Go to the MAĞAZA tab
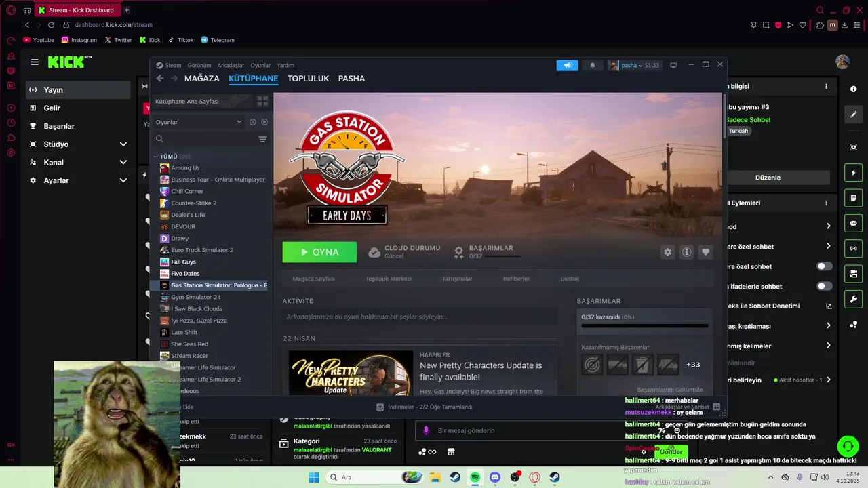Image resolution: width=868 pixels, height=488 pixels. click(x=202, y=79)
